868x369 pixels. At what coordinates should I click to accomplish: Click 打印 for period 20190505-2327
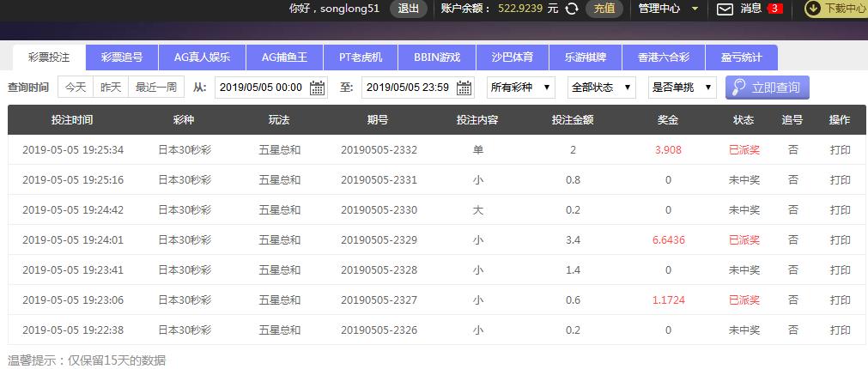840,299
